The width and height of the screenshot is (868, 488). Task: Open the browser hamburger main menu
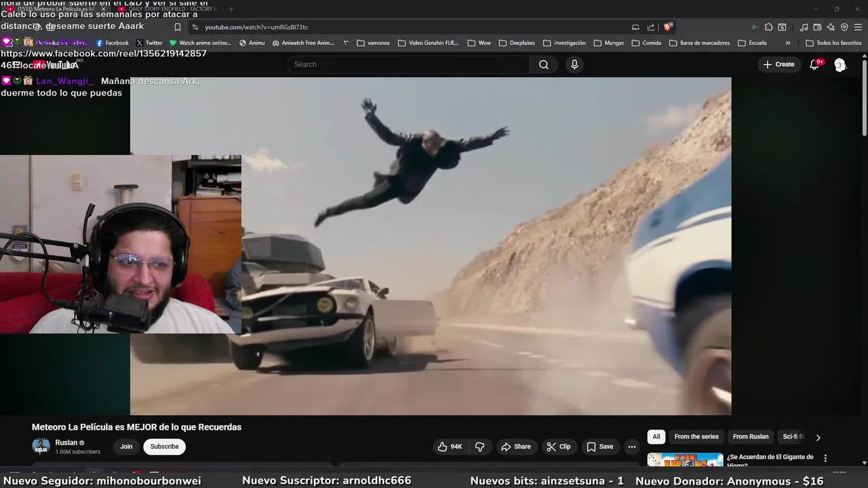[x=858, y=27]
